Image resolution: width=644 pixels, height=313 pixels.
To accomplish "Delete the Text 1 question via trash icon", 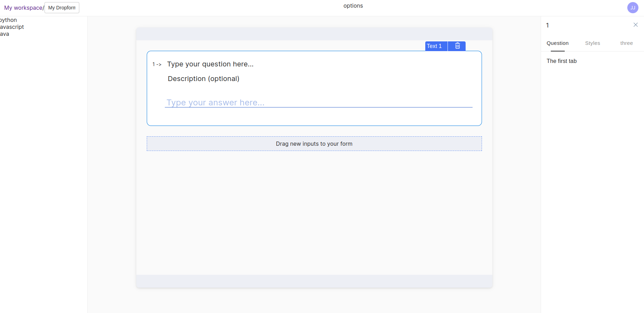I will point(457,46).
